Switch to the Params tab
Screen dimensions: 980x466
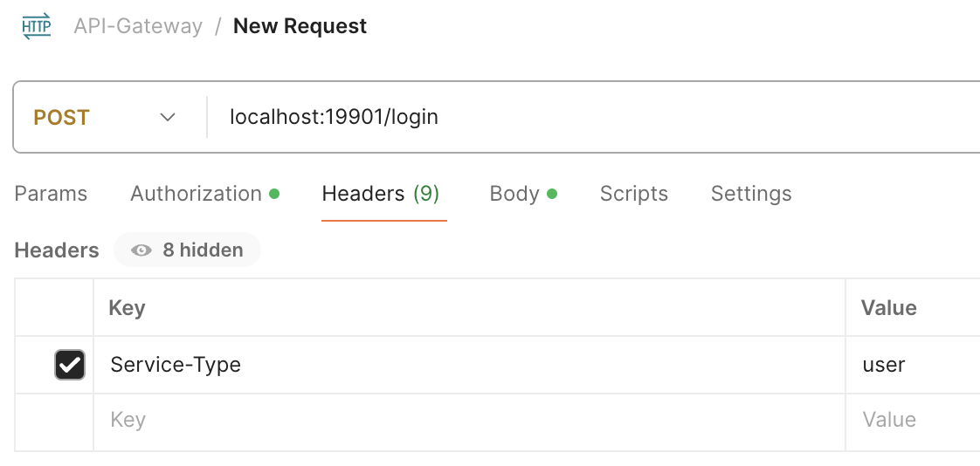coord(51,194)
